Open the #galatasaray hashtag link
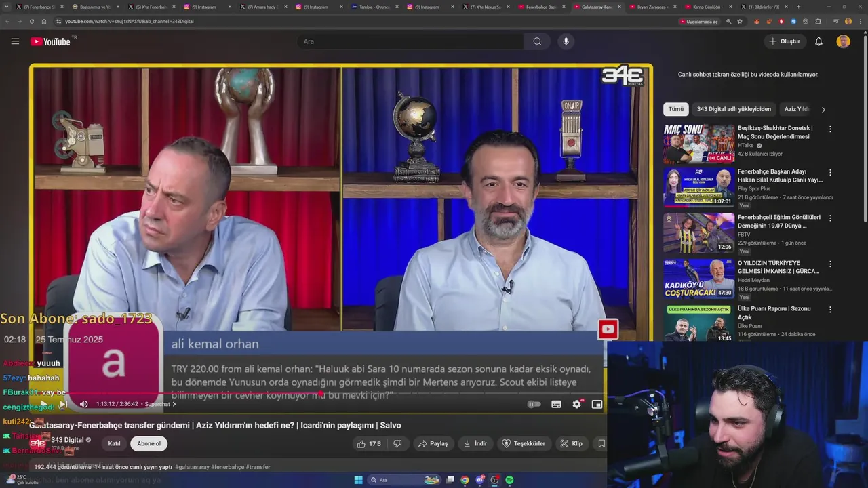 pyautogui.click(x=191, y=467)
